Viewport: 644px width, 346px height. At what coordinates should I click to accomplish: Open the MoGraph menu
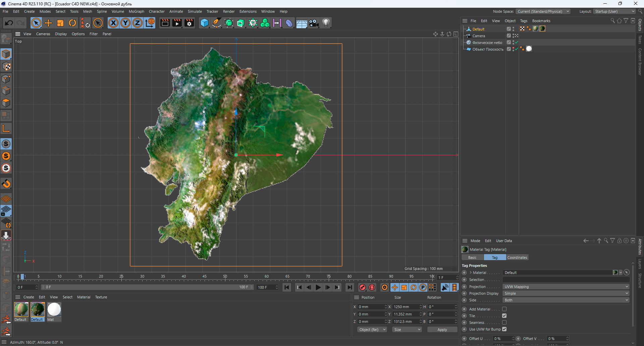(x=136, y=11)
